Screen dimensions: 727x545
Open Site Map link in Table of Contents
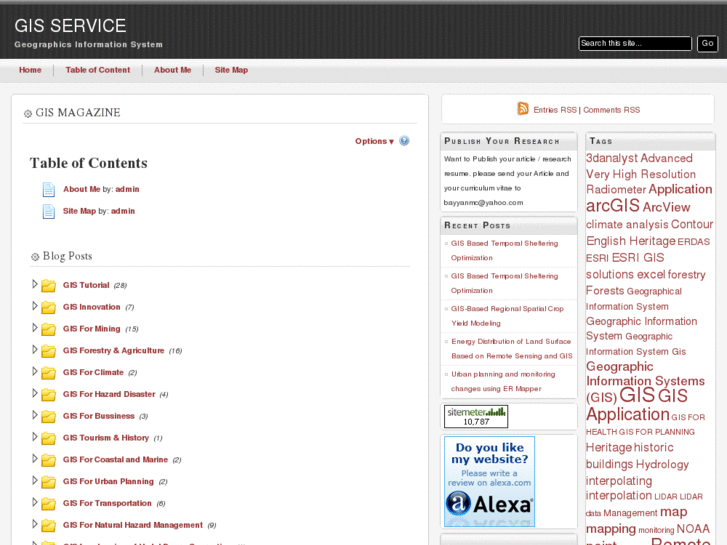[79, 211]
